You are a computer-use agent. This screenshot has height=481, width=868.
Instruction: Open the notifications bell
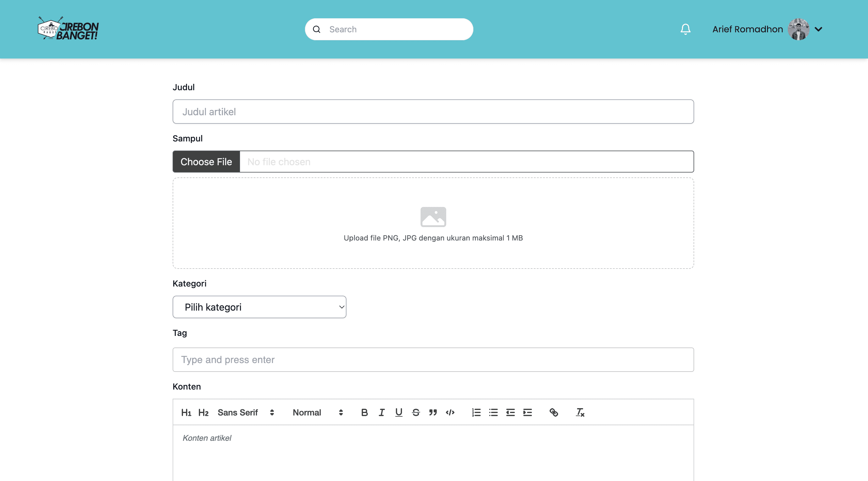(x=685, y=29)
